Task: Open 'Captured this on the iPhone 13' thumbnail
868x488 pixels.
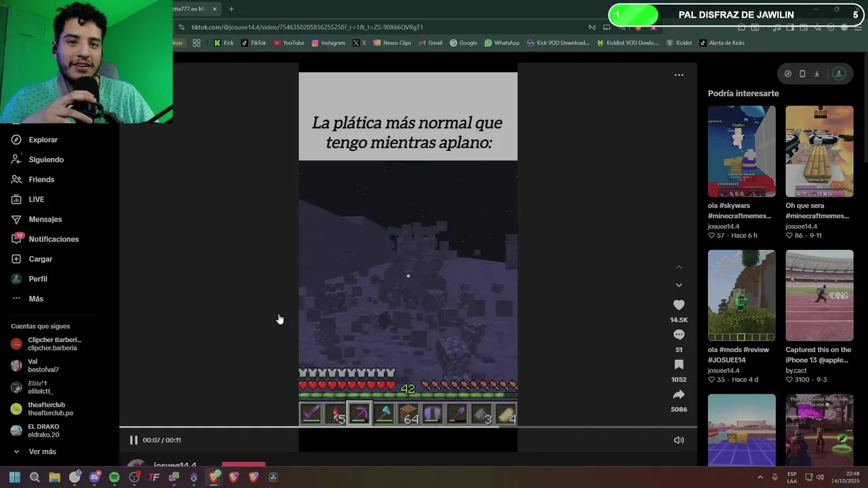Action: [x=819, y=296]
